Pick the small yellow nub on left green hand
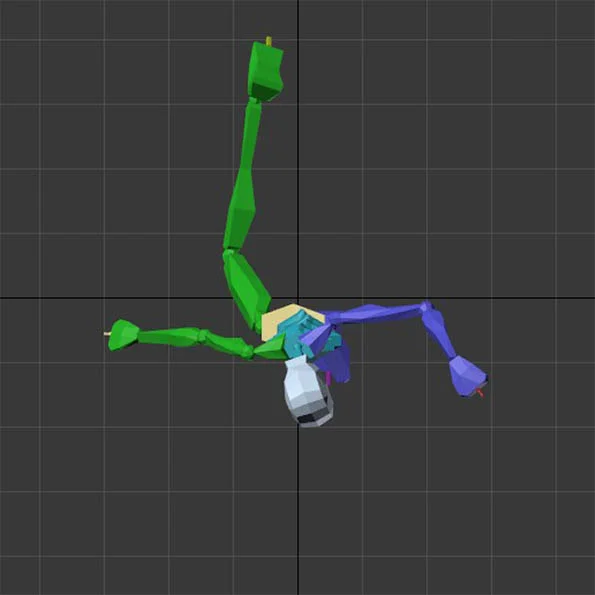 (107, 334)
